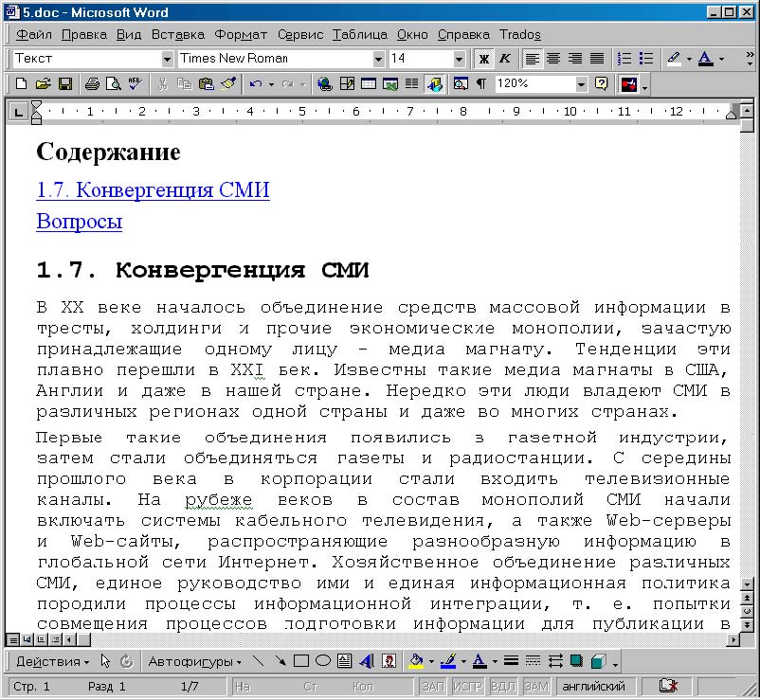Align text to the left
Image resolution: width=760 pixels, height=700 pixels.
pos(533,59)
